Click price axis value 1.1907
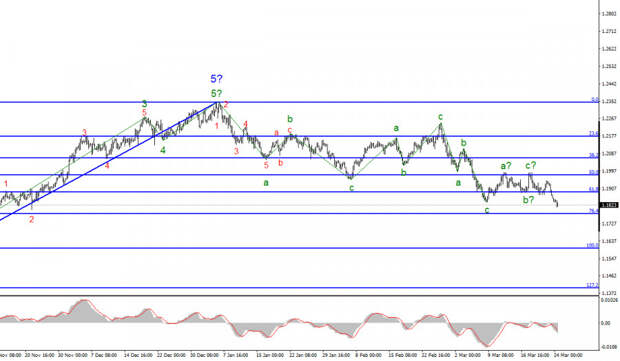The height and width of the screenshot is (361, 620). (609, 188)
